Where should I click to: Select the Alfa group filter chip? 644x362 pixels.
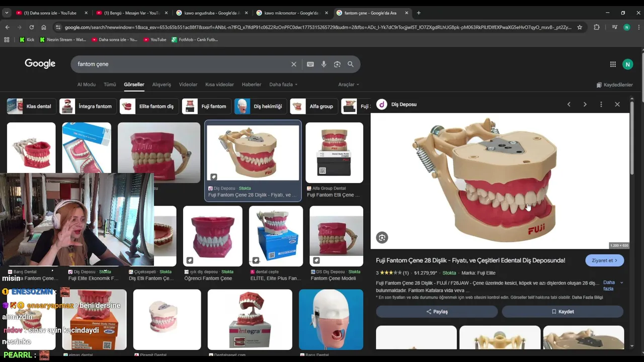pos(314,106)
